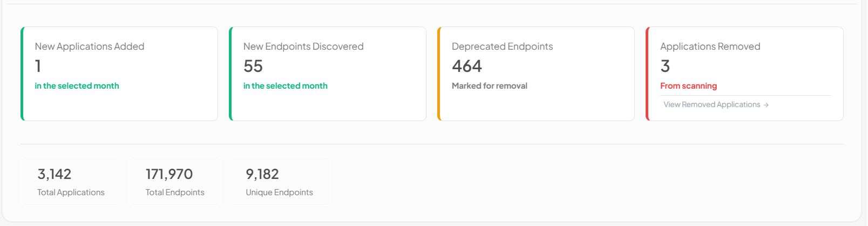The height and width of the screenshot is (226, 868).
Task: Click the green text under New Applications Added
Action: [77, 86]
